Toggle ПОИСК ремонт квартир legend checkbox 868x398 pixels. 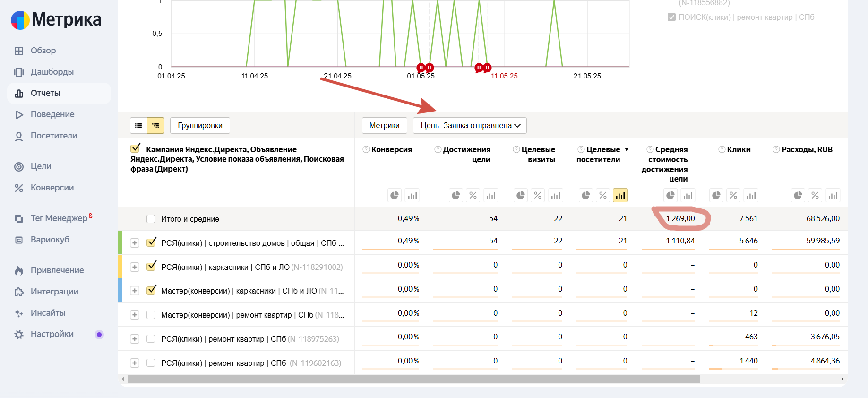click(671, 17)
